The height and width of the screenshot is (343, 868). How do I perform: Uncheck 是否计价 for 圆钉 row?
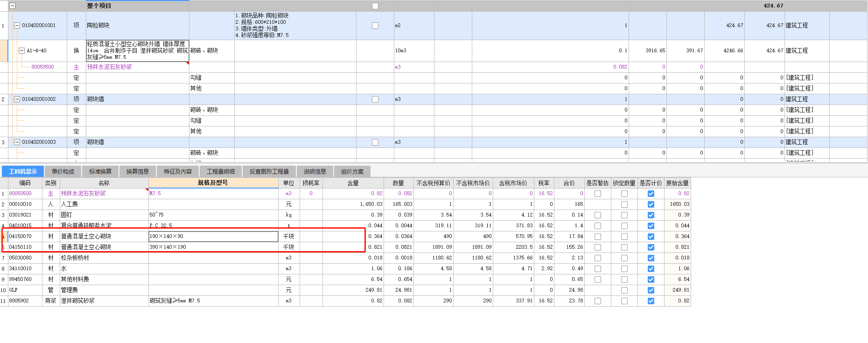pos(651,215)
